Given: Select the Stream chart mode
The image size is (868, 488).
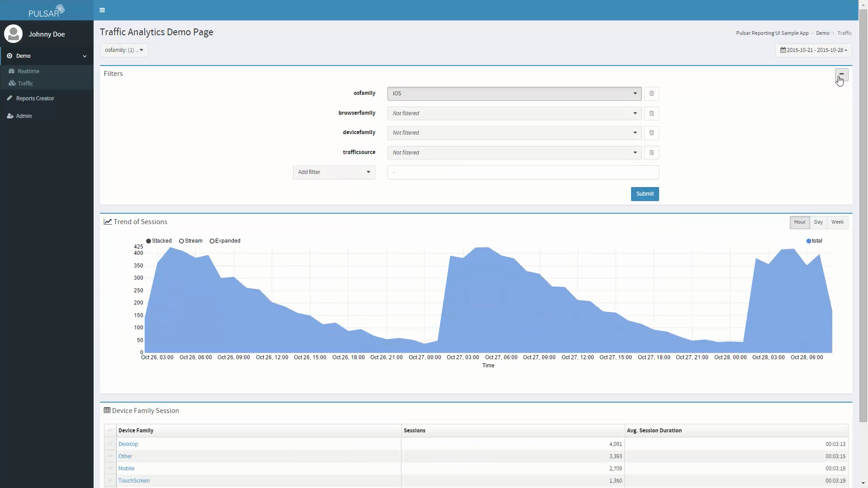Looking at the screenshot, I should (191, 241).
